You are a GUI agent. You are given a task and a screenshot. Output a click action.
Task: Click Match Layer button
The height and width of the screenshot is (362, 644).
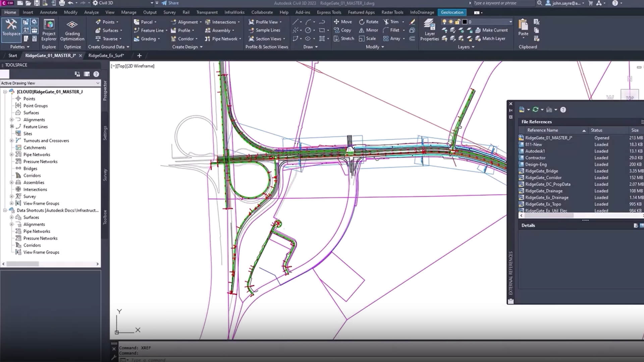[490, 39]
